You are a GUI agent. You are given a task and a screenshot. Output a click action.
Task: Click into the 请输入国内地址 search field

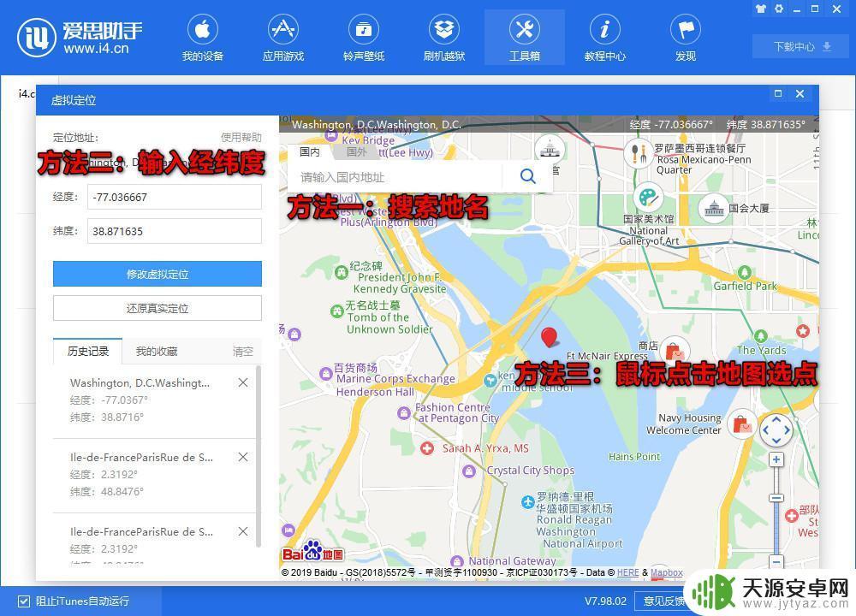(395, 177)
